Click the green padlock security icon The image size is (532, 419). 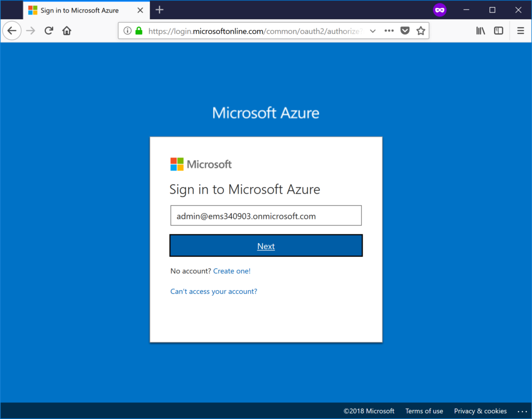click(x=139, y=31)
